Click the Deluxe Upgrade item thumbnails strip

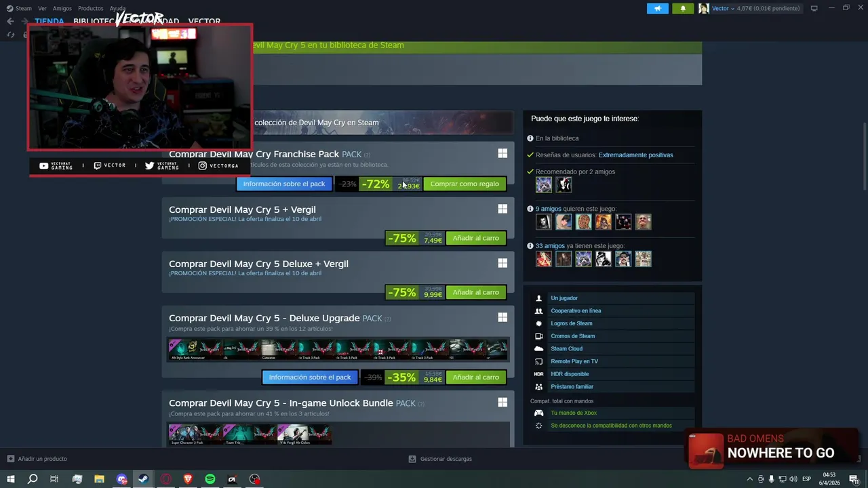tap(338, 349)
